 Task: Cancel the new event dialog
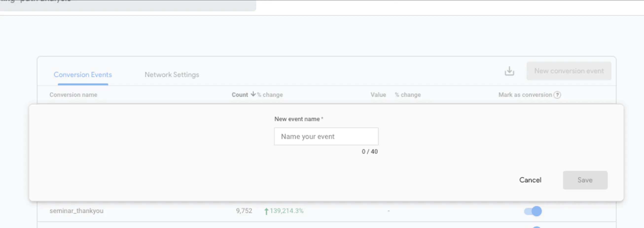coord(530,180)
